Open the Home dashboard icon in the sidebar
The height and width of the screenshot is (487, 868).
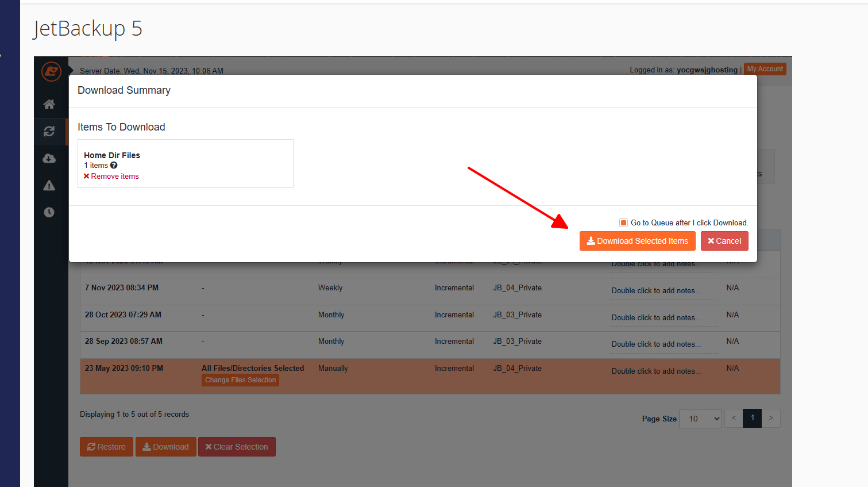[x=49, y=104]
